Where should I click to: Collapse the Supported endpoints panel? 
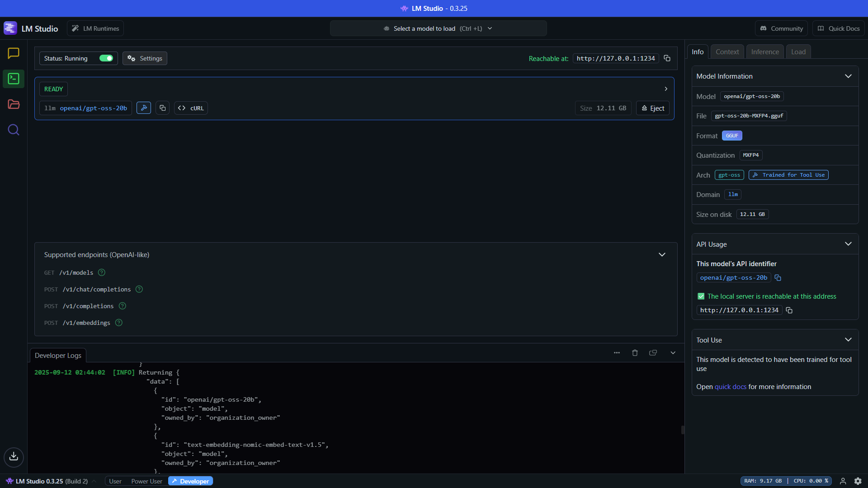(662, 255)
